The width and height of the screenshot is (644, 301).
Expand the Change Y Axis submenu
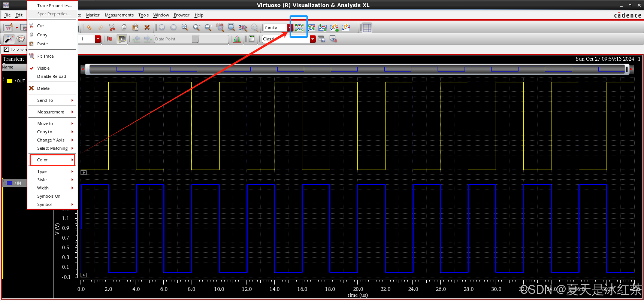[52, 140]
